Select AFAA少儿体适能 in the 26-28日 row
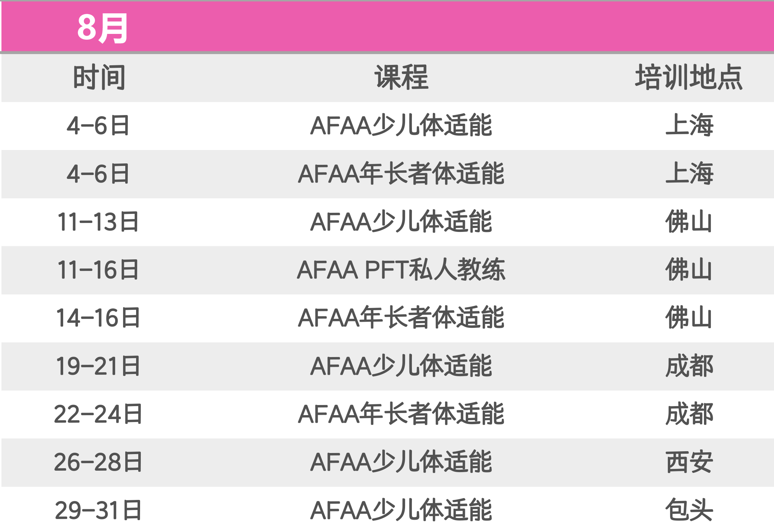The image size is (774, 532). click(x=401, y=462)
